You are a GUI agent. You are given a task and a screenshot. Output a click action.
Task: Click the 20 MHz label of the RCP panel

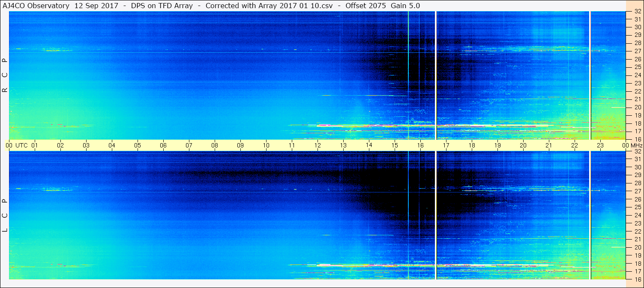click(x=638, y=107)
